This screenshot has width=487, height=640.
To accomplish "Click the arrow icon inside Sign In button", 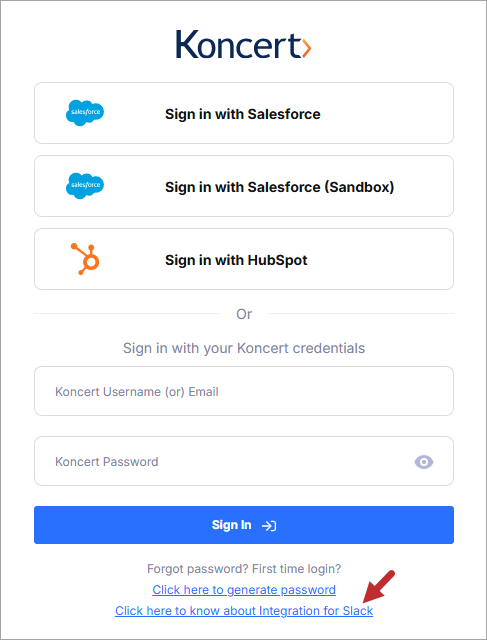I will point(269,525).
